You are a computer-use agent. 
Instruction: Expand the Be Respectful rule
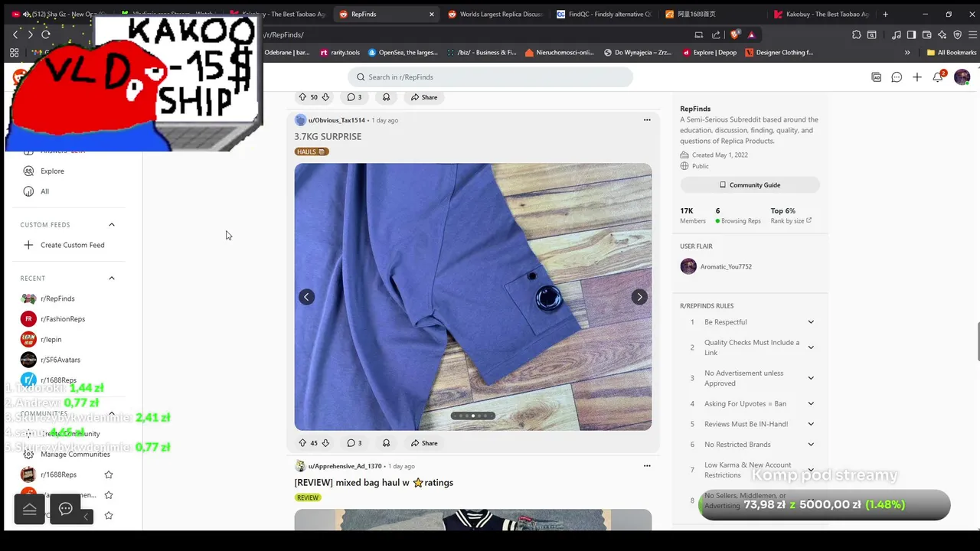coord(811,322)
